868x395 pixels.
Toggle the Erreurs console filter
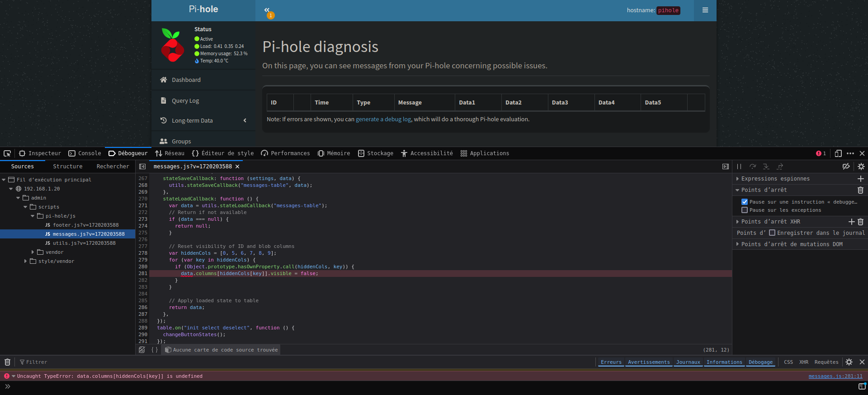[x=611, y=362]
